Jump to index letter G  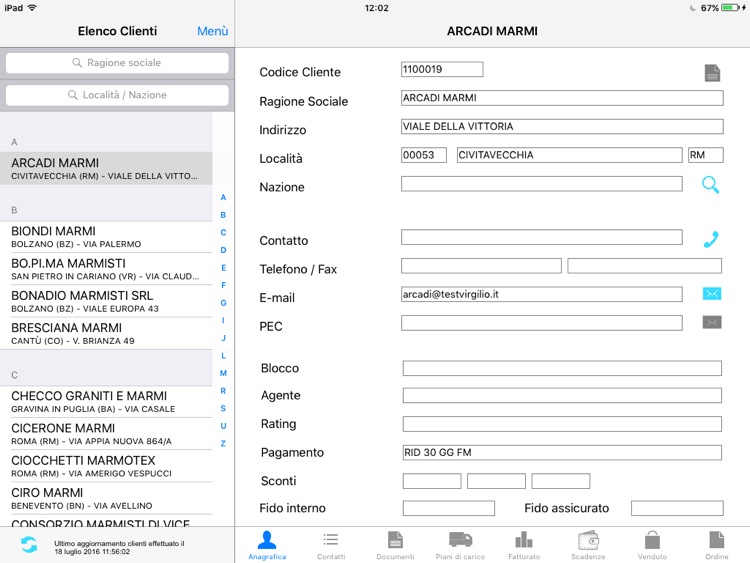click(x=223, y=303)
